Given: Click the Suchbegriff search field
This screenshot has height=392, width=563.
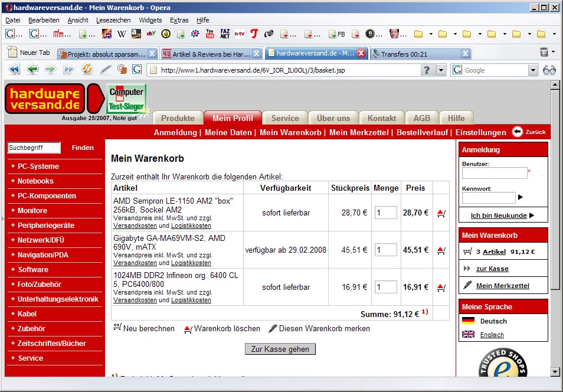Looking at the screenshot, I should click(34, 148).
